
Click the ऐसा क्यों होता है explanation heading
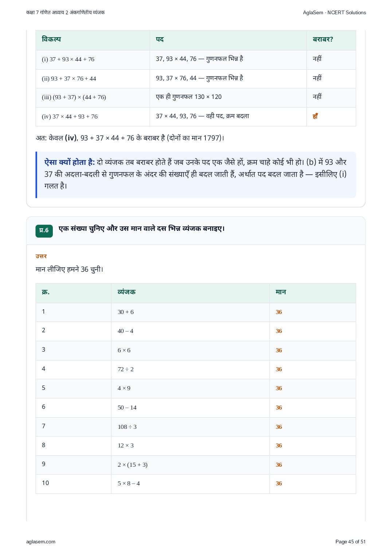point(70,162)
